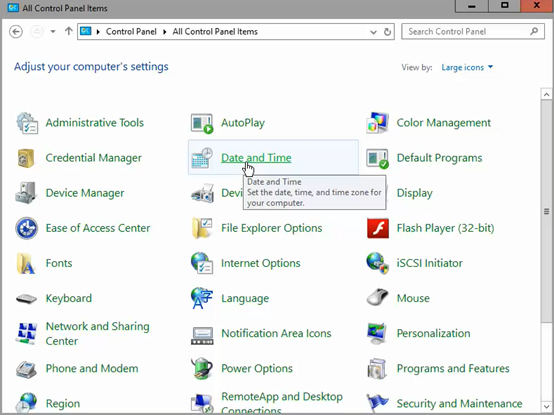The height and width of the screenshot is (415, 554).
Task: Open the Internet Options globe icon
Action: click(202, 263)
